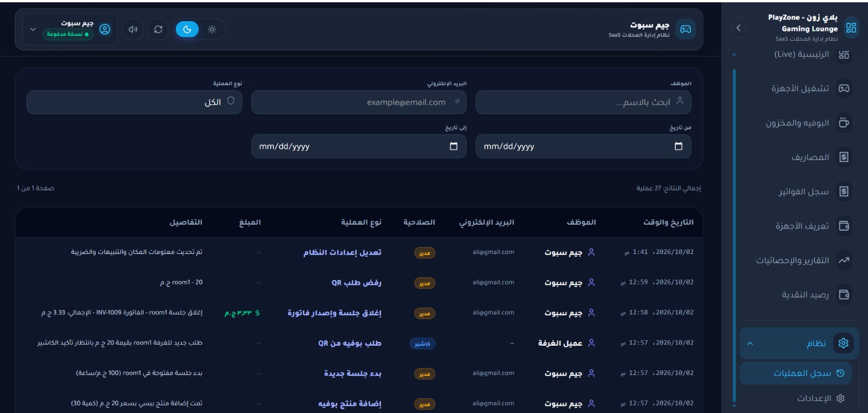Click the user icon on عميل الغرفة row
Screen dimensions: 868x413
(x=591, y=342)
